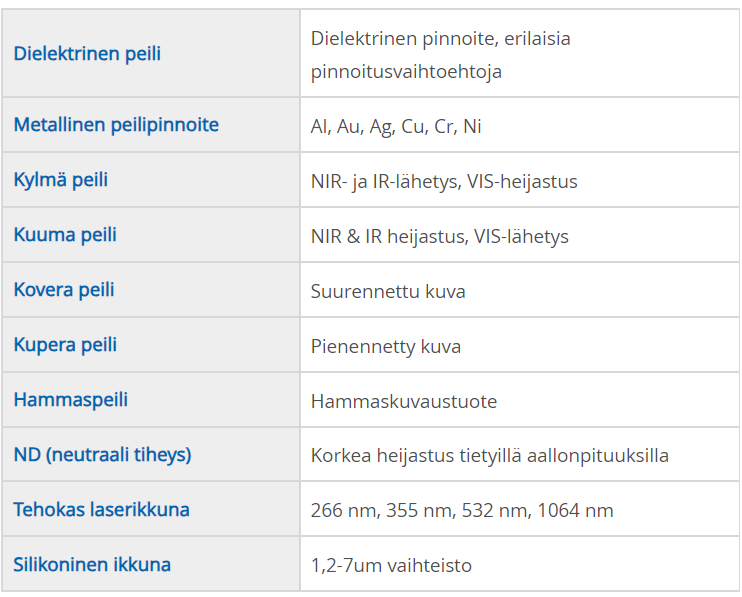742x597 pixels.
Task: Click the ND (neutraali tiheys) link
Action: [x=102, y=455]
